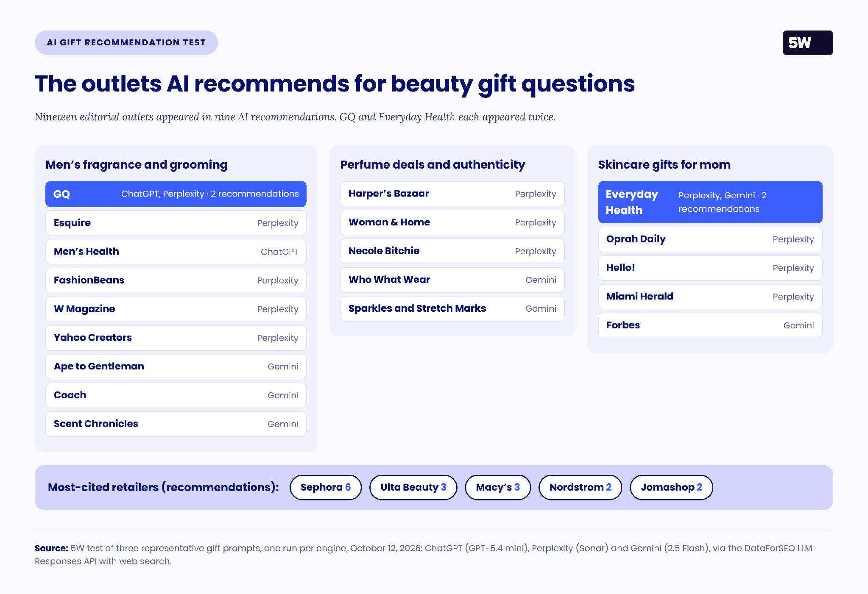Select the Scent Chronicles row

click(176, 424)
